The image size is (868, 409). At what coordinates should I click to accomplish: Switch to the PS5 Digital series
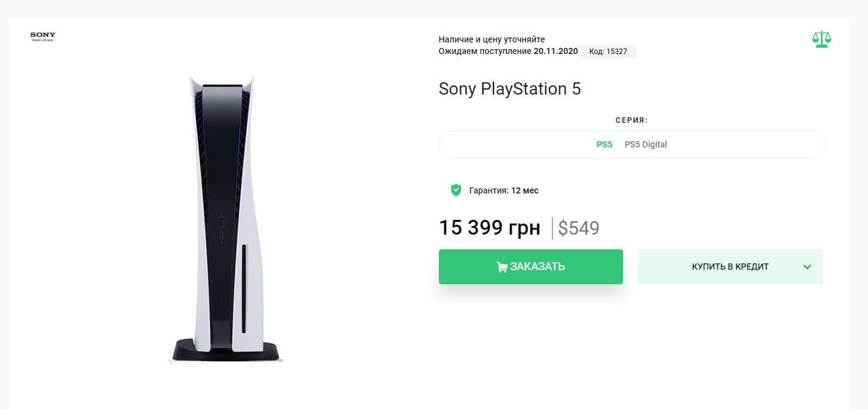coord(645,145)
